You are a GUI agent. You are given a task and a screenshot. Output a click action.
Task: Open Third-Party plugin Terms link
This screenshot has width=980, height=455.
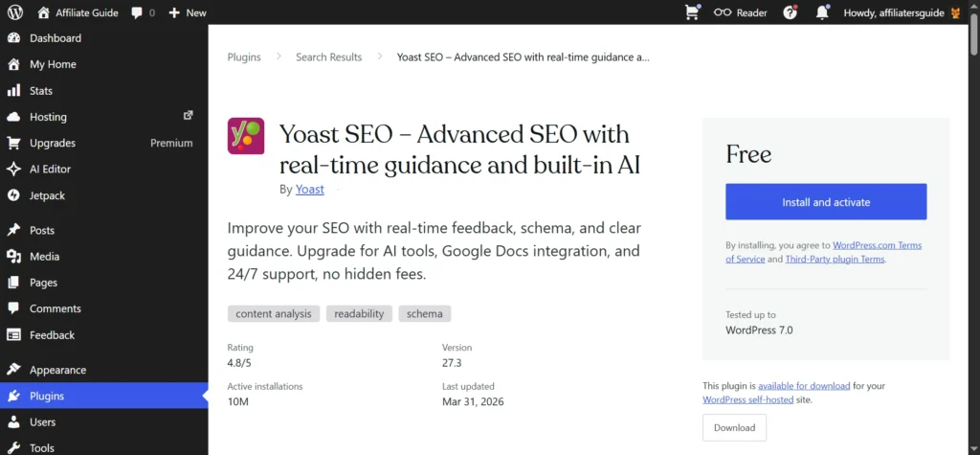[x=835, y=259]
